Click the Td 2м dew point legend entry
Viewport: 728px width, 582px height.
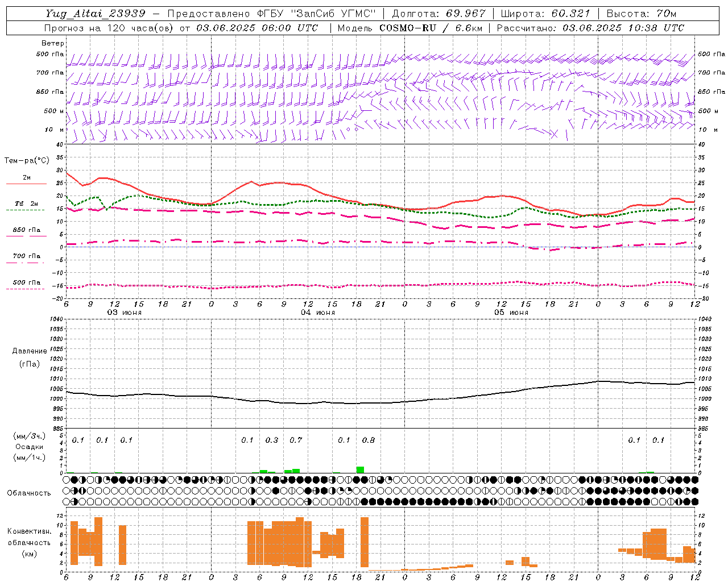click(x=26, y=206)
